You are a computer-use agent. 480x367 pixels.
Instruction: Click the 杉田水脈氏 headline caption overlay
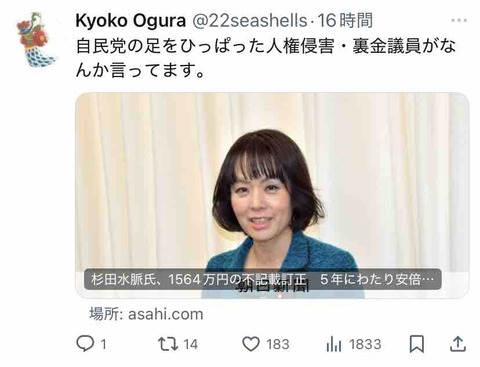262,279
